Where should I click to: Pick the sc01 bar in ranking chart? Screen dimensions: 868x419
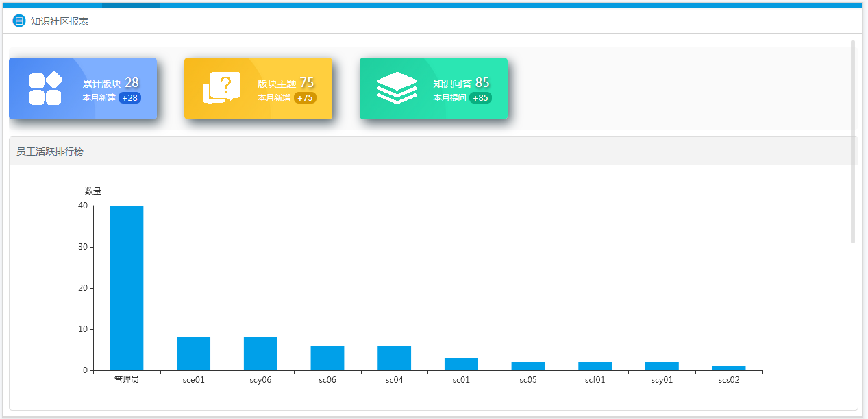tap(461, 364)
